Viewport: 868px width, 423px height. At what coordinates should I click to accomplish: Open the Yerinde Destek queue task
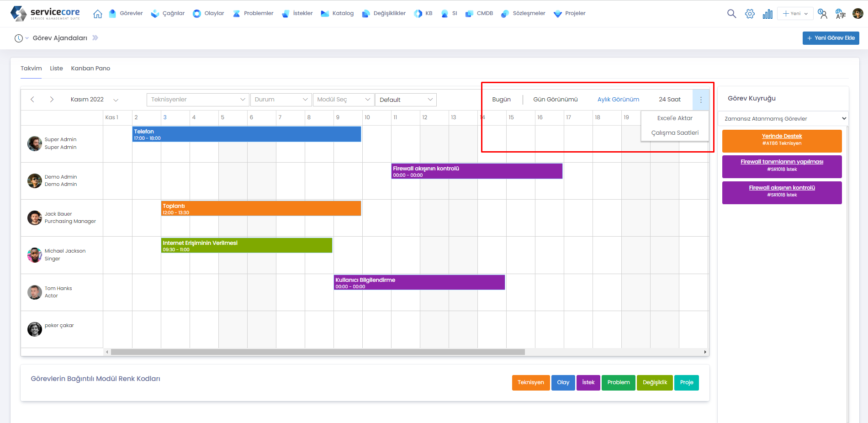782,141
